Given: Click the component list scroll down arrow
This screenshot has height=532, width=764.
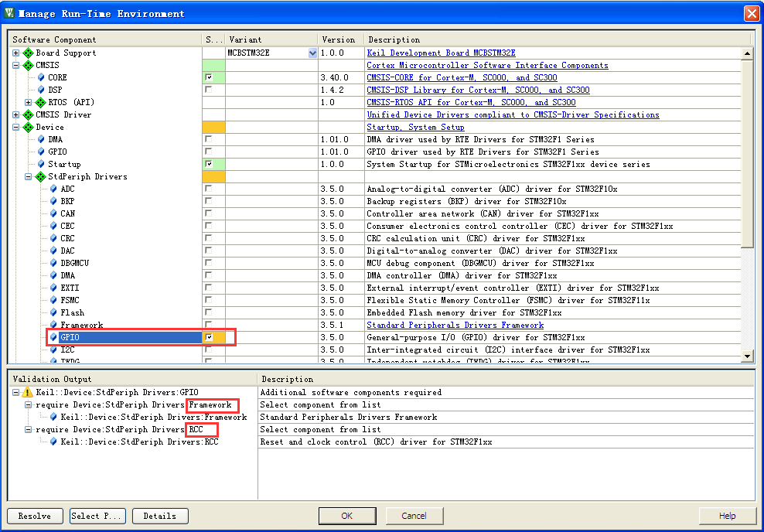Looking at the screenshot, I should (x=747, y=356).
